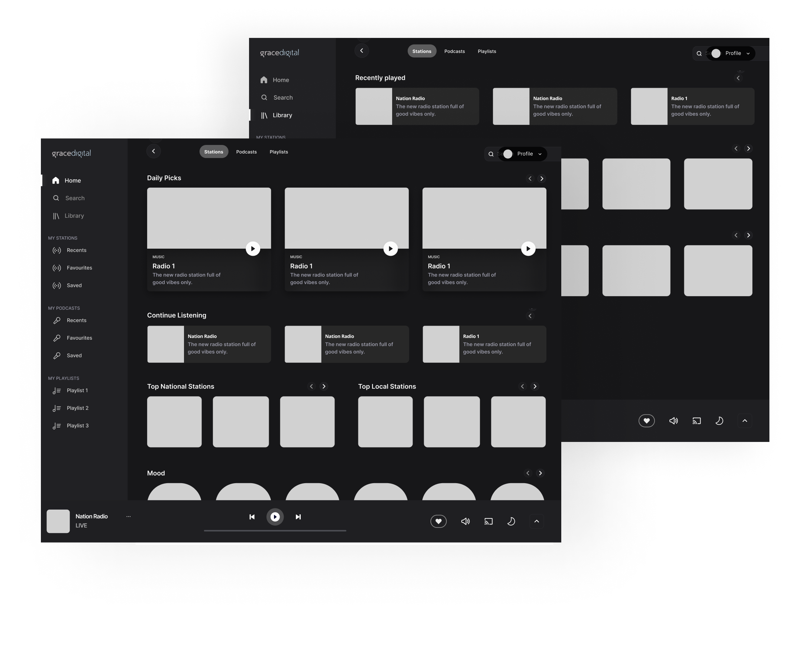This screenshot has height=672, width=788.
Task: Toggle the heart favourite button in front player
Action: (439, 521)
